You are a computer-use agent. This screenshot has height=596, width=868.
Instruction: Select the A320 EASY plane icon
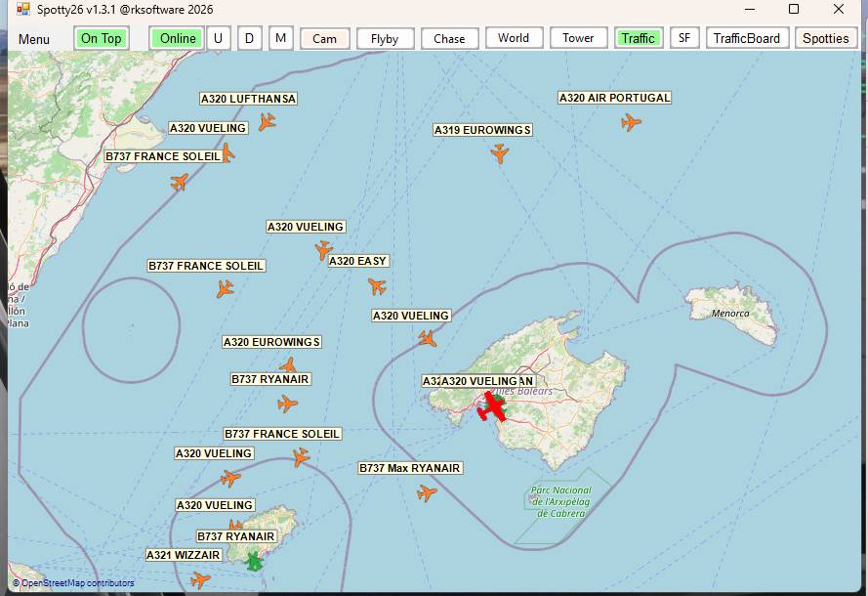tap(377, 286)
